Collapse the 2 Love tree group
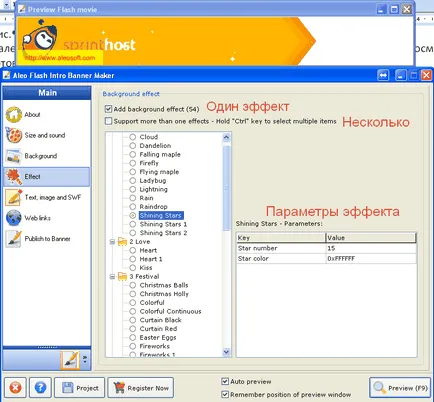 tap(112, 242)
